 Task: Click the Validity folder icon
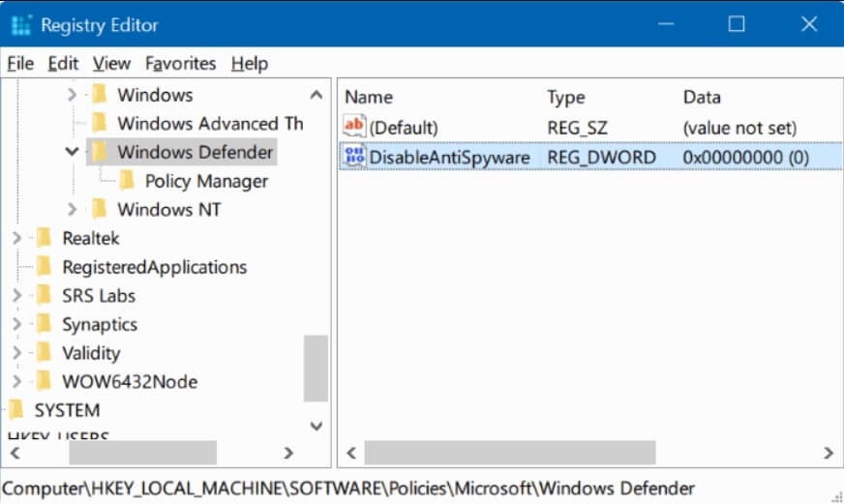click(x=45, y=352)
